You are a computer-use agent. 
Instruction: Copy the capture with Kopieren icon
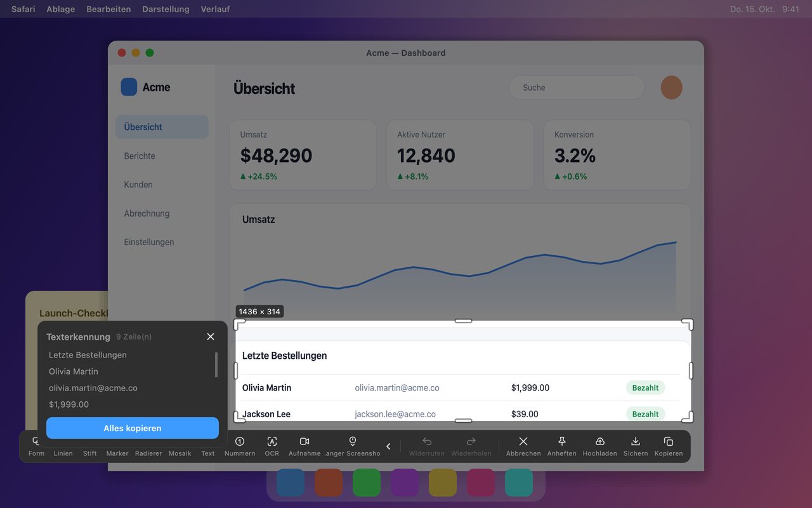669,446
